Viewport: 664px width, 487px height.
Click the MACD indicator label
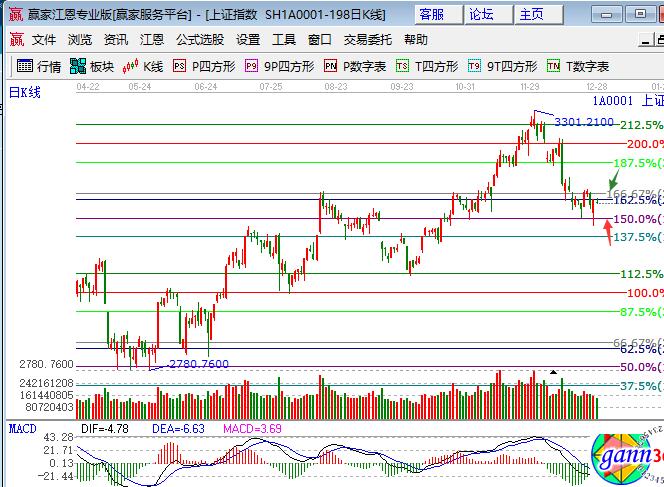[x=22, y=429]
